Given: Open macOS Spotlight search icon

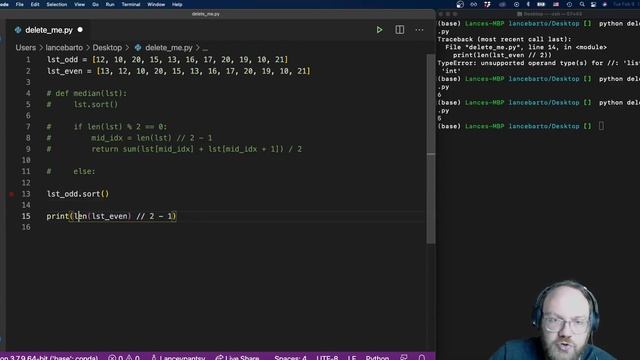Looking at the screenshot, I should pyautogui.click(x=582, y=4).
